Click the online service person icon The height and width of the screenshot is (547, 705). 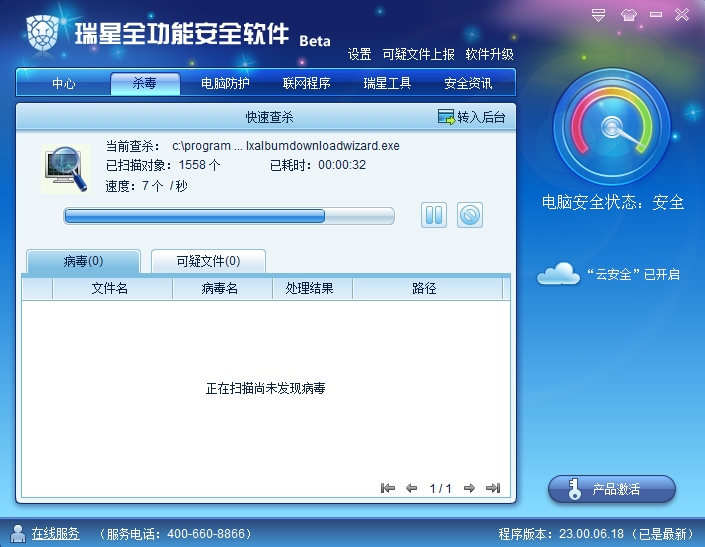pyautogui.click(x=18, y=534)
